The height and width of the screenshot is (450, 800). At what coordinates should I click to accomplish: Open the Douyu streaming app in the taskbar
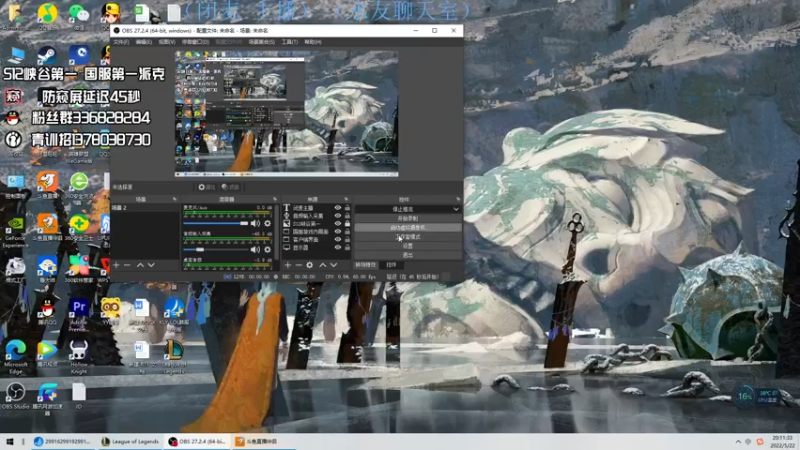[x=262, y=442]
